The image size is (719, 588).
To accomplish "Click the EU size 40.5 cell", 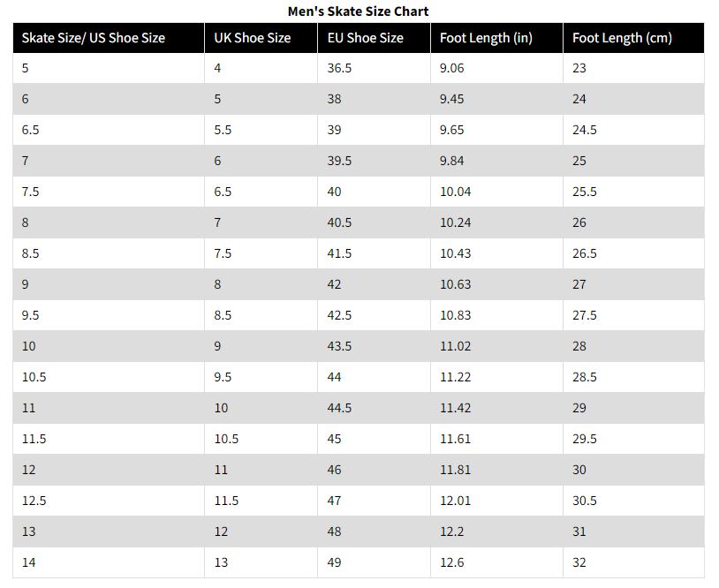I will click(375, 222).
